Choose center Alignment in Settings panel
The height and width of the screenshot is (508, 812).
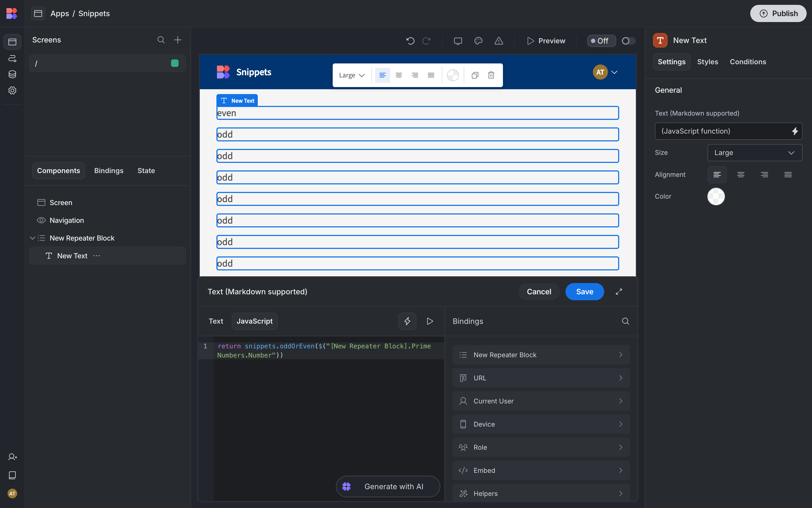coord(741,175)
